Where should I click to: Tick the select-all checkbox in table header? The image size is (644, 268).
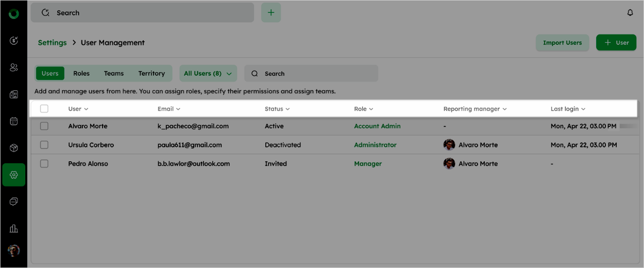[x=44, y=109]
